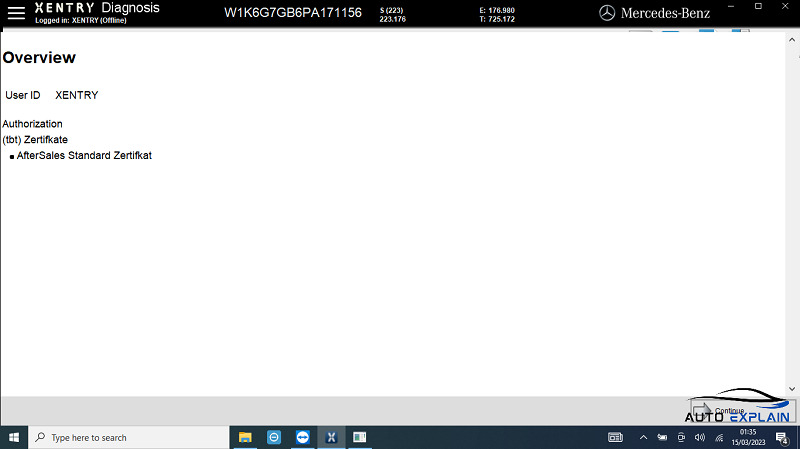Click the XENTRY Diagnosis title logo
The image size is (800, 449).
97,8
